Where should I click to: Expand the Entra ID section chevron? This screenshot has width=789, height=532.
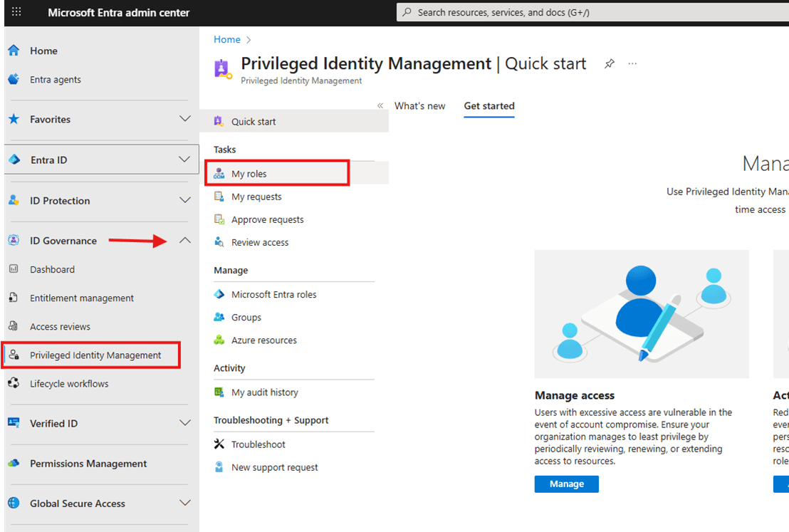click(184, 160)
